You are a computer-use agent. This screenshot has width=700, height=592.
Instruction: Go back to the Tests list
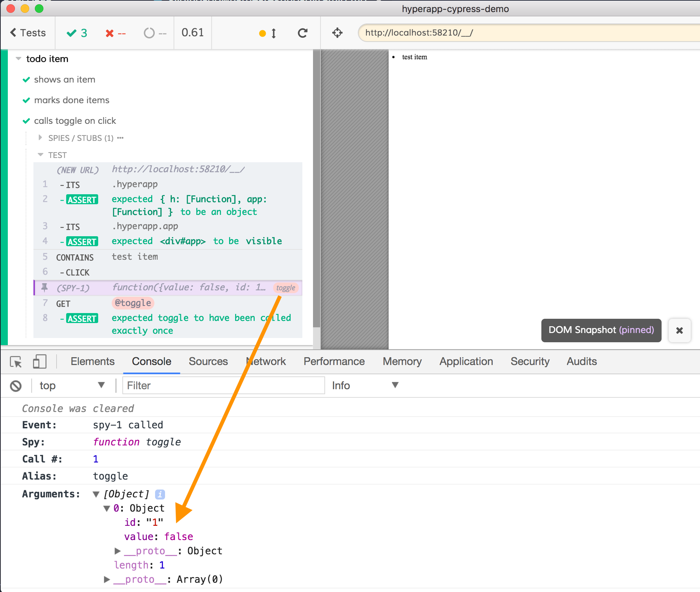(28, 33)
